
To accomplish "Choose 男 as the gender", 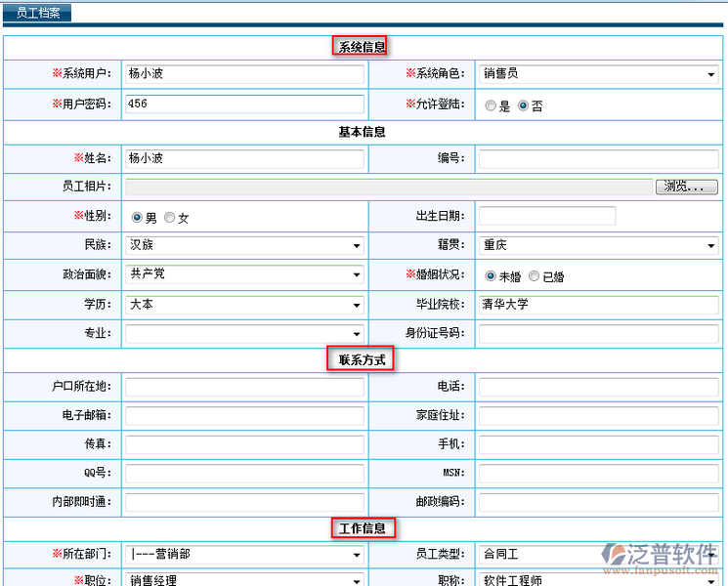I will 137,218.
